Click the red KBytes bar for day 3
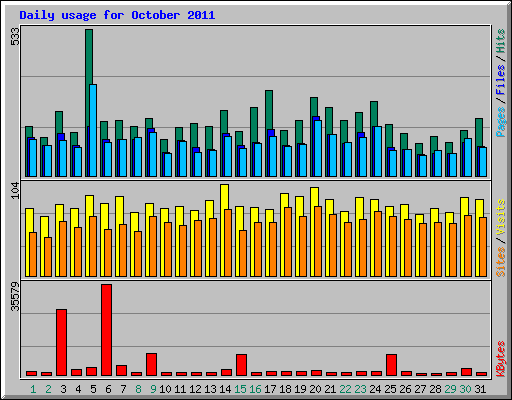The height and width of the screenshot is (400, 512). tap(62, 343)
